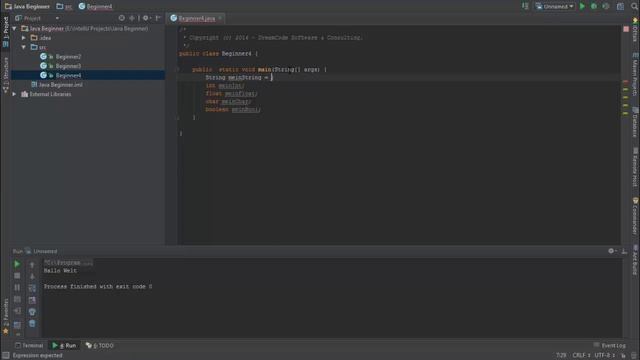The image size is (640, 360).
Task: Toggle the Structure side tool window tab
Action: tap(6, 74)
